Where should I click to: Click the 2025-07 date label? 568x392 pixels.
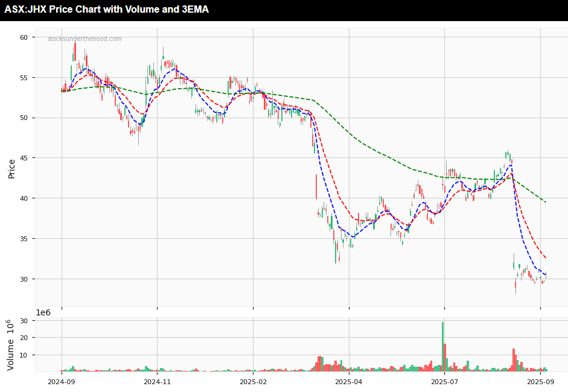click(x=444, y=382)
